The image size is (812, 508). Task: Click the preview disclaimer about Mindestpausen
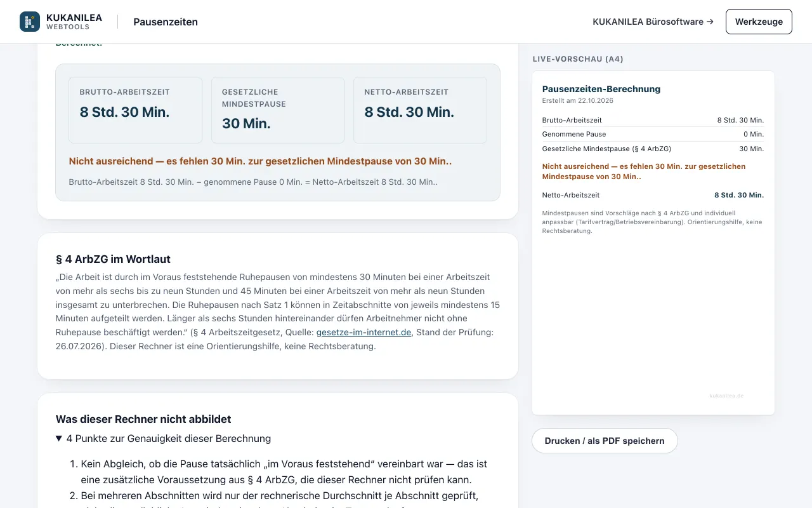[x=653, y=222]
